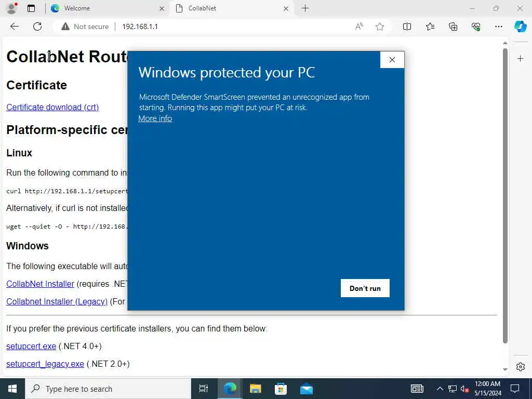Click the muted volume tray icon

[x=464, y=389]
